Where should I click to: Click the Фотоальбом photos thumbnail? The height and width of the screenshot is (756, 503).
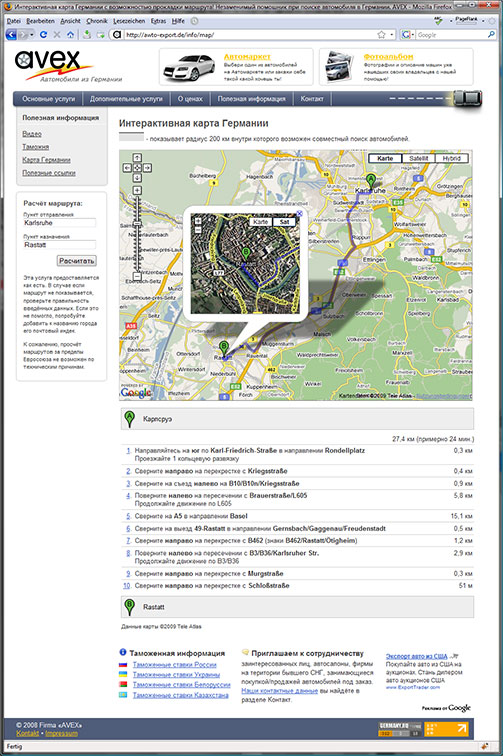tap(340, 67)
